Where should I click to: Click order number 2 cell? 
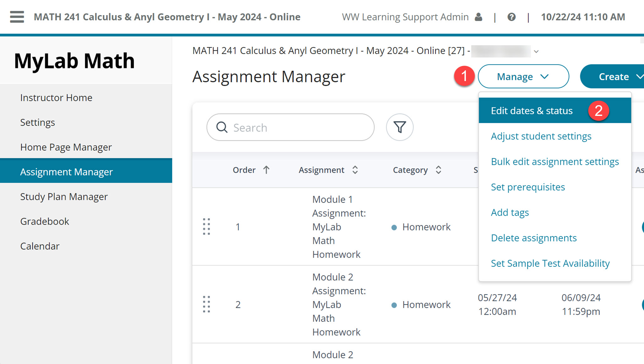tap(238, 304)
